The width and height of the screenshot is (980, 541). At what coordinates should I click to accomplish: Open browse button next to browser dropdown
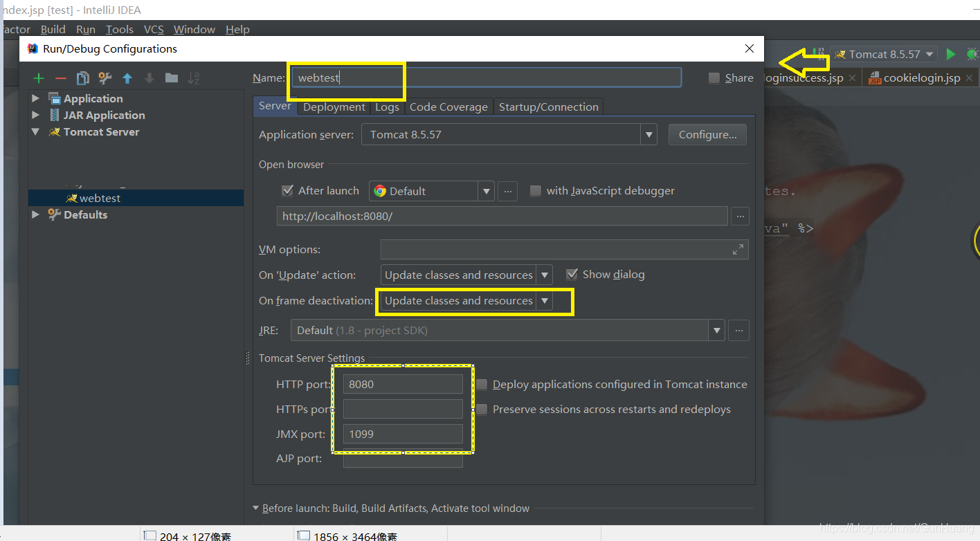tap(508, 191)
